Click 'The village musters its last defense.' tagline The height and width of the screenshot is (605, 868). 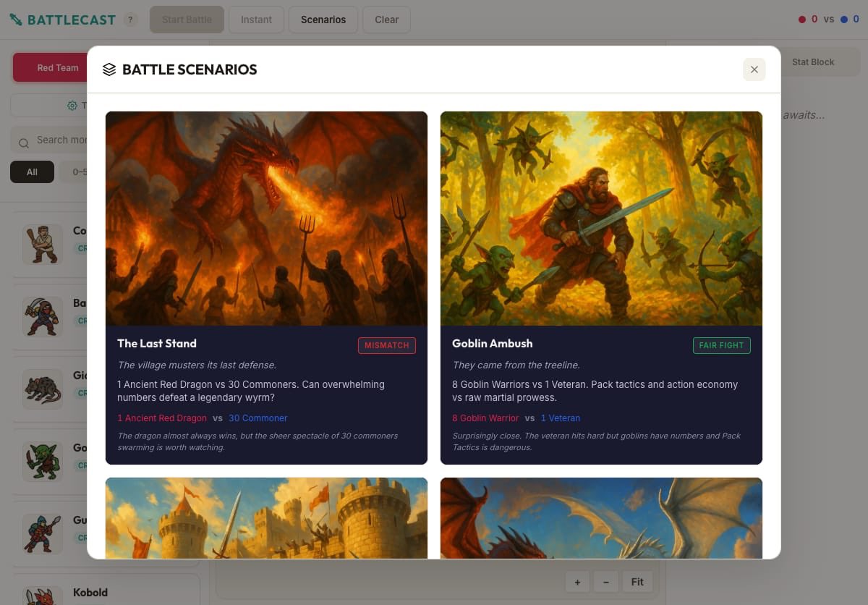pos(197,365)
